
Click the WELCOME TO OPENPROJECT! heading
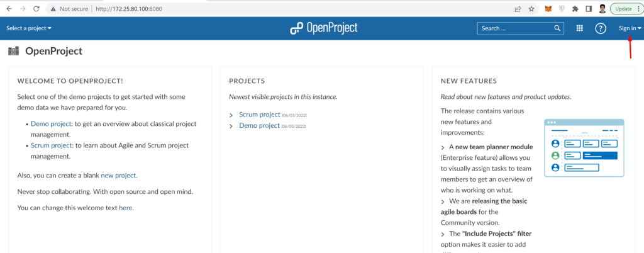(x=70, y=81)
